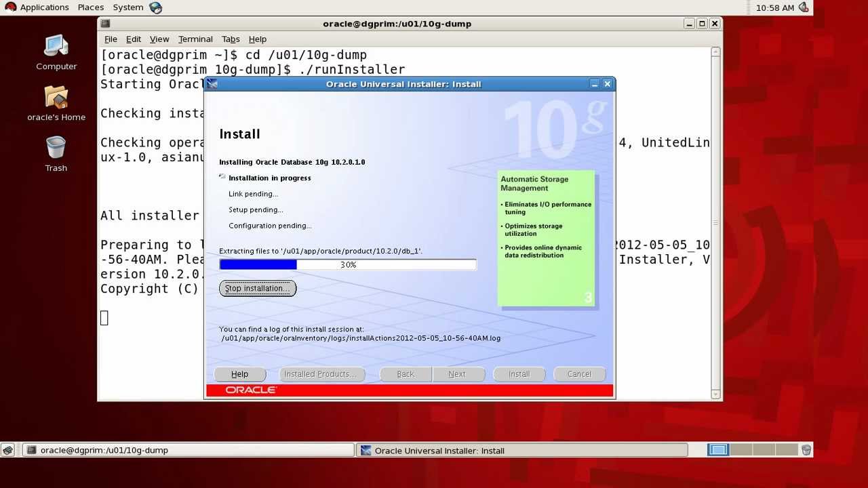Open the System menu in top panel
Image resolution: width=868 pixels, height=488 pixels.
click(x=128, y=7)
